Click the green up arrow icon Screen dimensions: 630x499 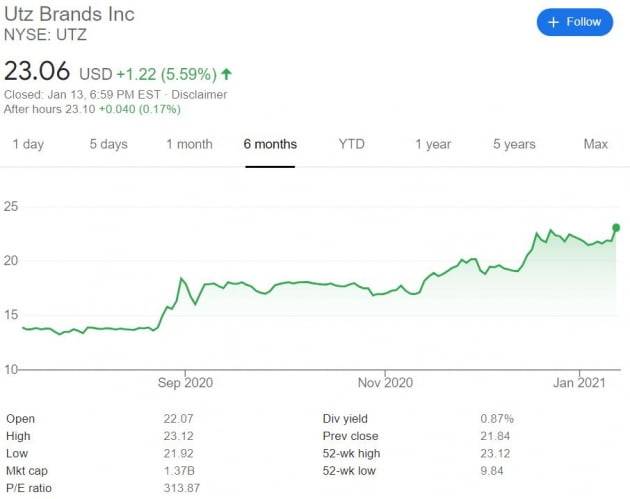[227, 73]
